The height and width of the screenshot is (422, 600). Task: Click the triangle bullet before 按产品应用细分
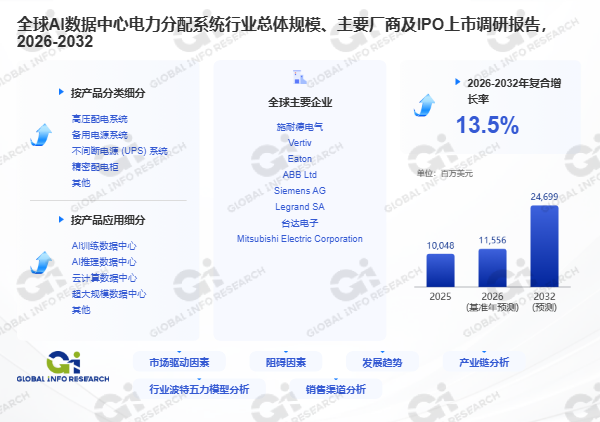tap(61, 219)
